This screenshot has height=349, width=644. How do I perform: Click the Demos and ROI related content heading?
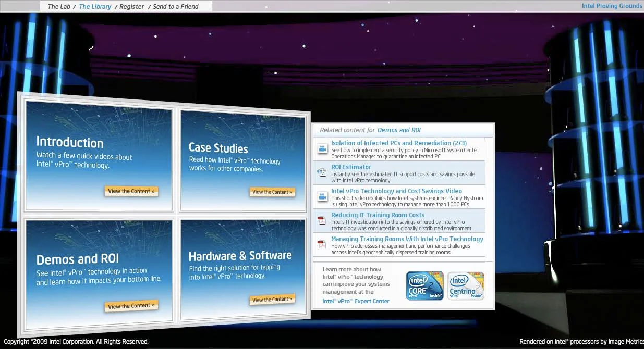point(399,130)
